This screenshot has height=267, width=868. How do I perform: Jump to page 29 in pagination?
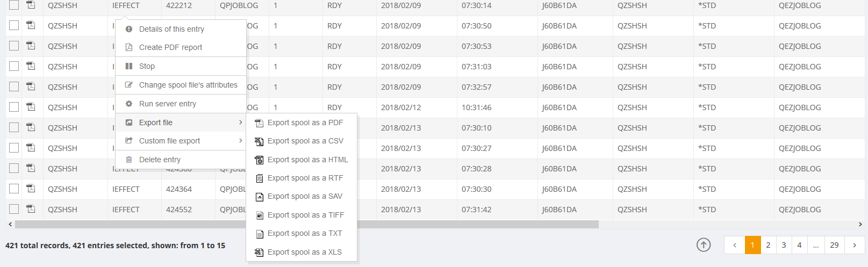[x=834, y=245]
